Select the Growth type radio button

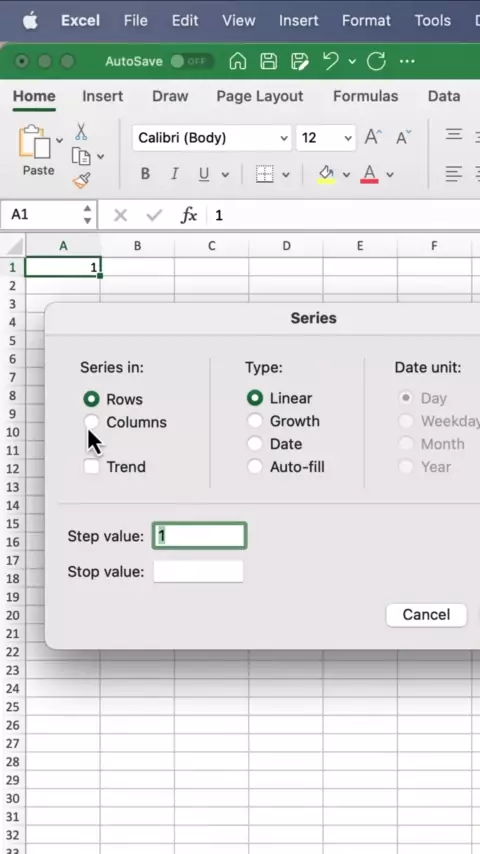pos(254,421)
